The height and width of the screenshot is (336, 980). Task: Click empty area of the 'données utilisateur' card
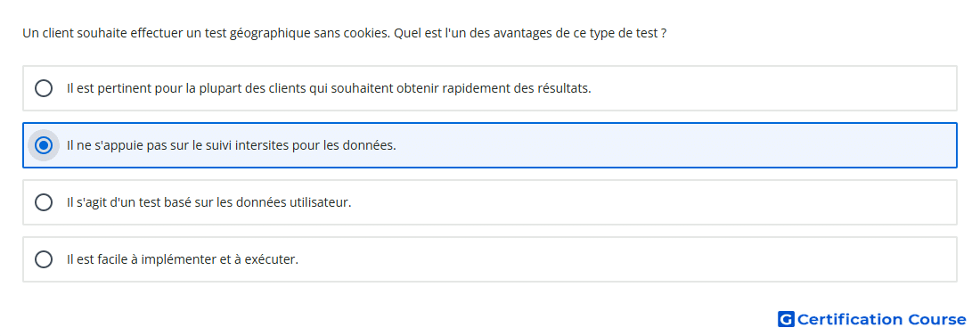[x=657, y=202]
